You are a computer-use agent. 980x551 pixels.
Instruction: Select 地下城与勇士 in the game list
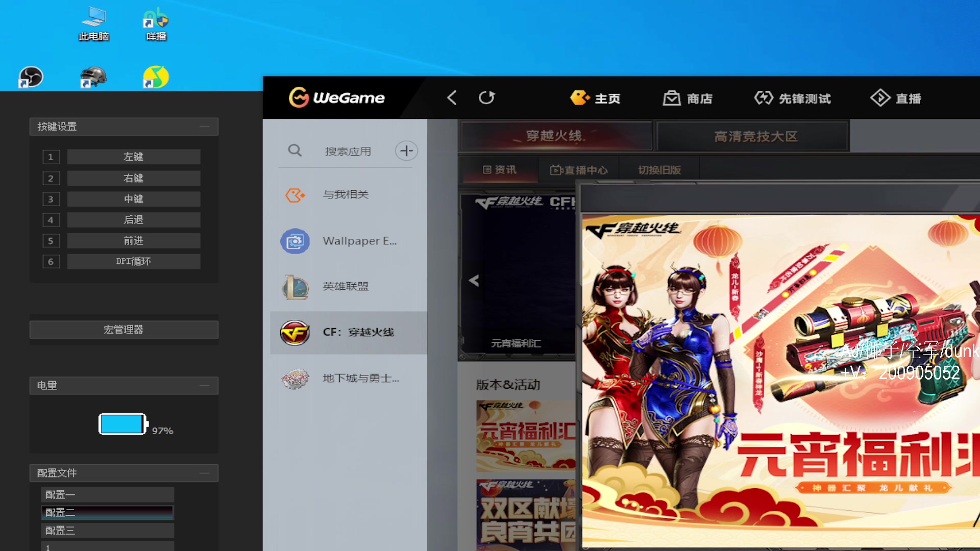click(x=349, y=378)
